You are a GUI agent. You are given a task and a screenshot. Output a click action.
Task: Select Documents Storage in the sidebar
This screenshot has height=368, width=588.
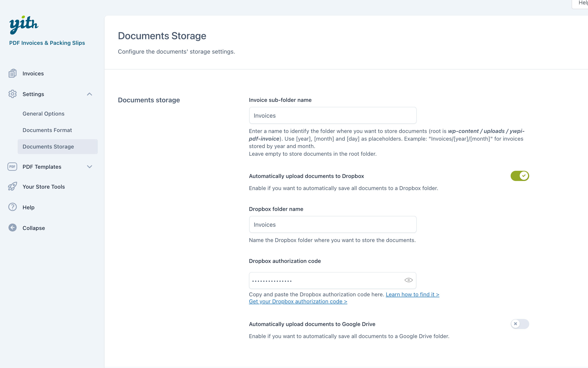click(48, 146)
